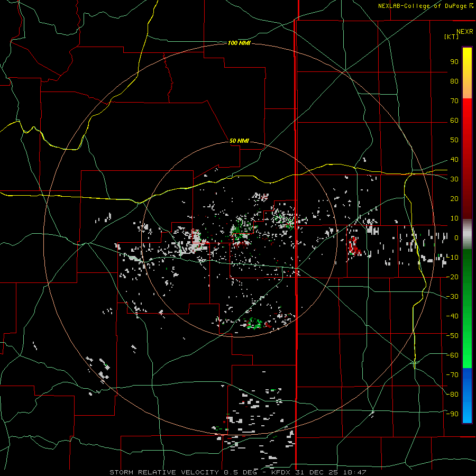
Task: Pick the gray near-zero segment of color bar
Action: pyautogui.click(x=467, y=234)
